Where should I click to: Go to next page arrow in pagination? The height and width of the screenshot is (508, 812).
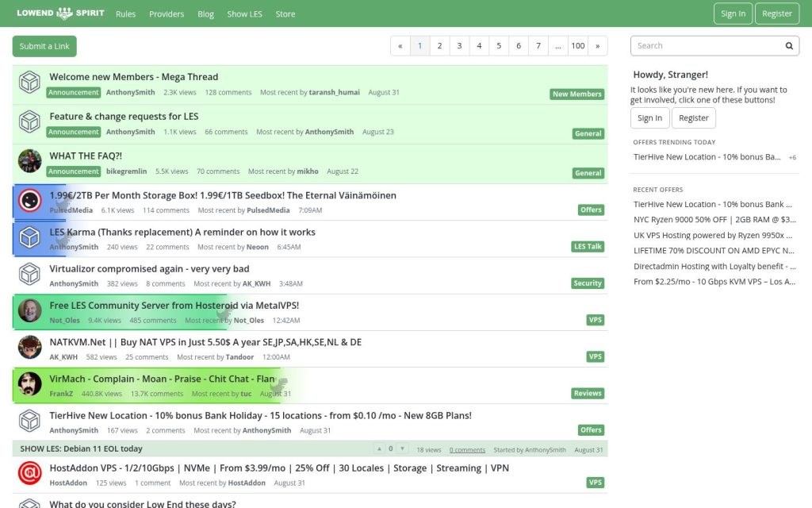(598, 45)
